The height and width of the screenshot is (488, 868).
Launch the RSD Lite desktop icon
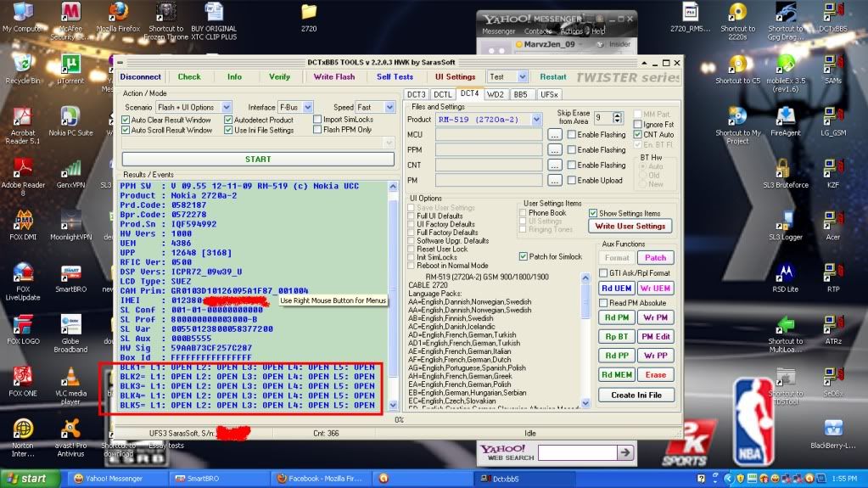pos(785,277)
